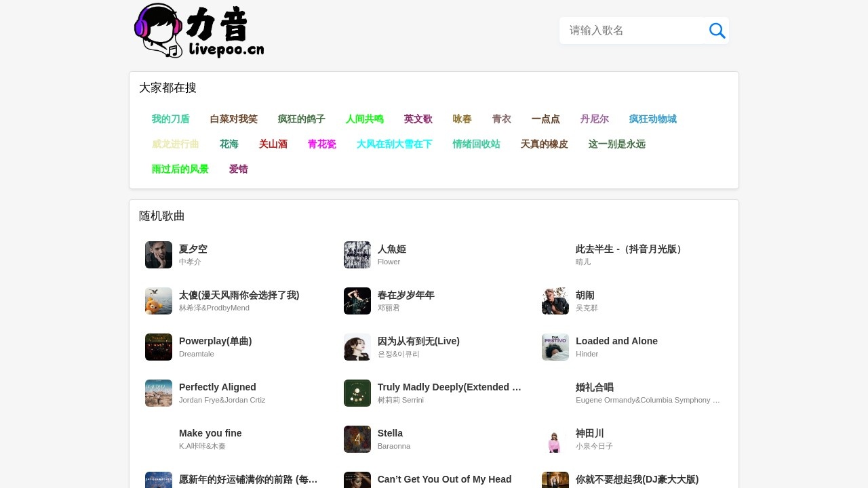Open hot search tag 青花瓷
Image resolution: width=868 pixels, height=488 pixels.
[x=321, y=144]
